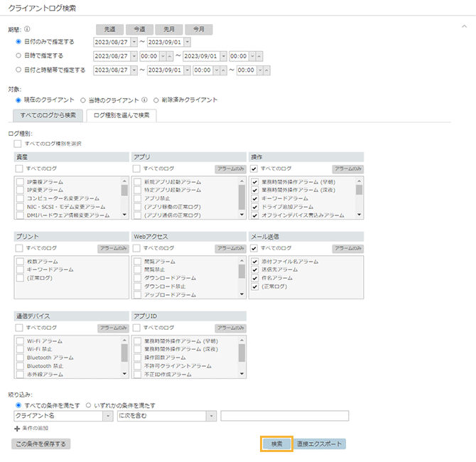Click the 先週 quick period button
476x462 pixels.
(109, 29)
